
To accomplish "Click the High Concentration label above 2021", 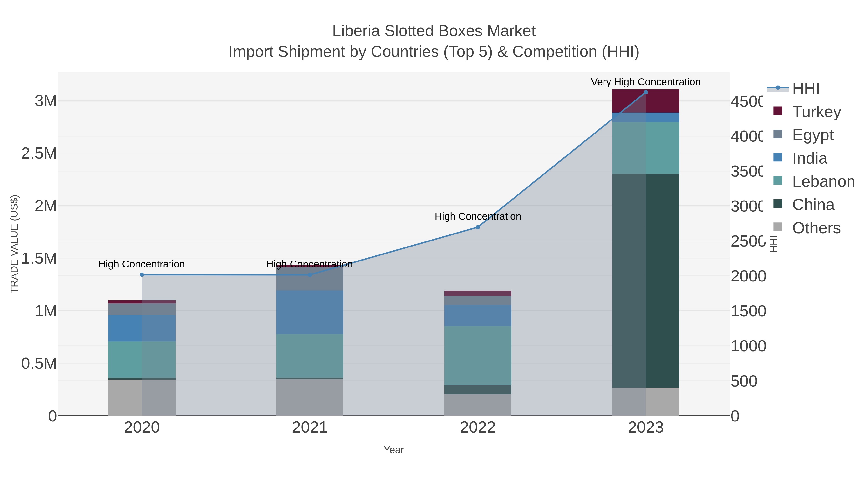I will (309, 264).
